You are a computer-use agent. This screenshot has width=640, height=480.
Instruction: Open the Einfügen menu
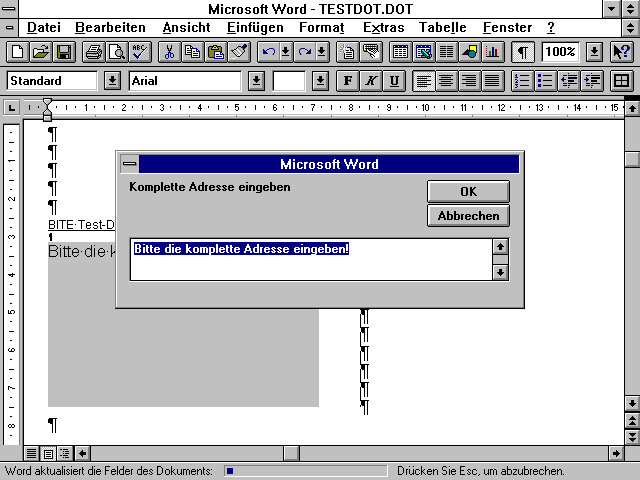pos(255,27)
